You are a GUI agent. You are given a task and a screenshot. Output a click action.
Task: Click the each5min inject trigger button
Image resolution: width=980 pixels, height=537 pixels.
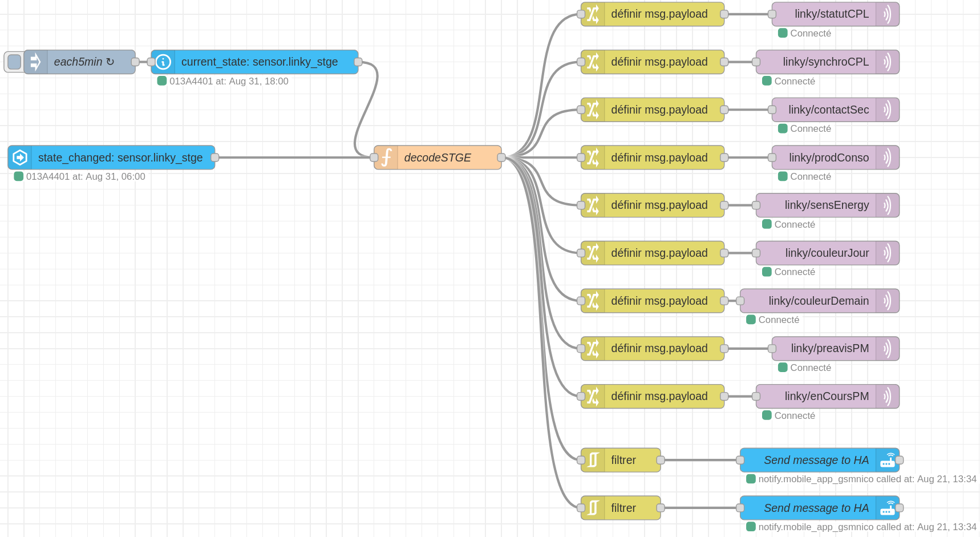tap(14, 62)
